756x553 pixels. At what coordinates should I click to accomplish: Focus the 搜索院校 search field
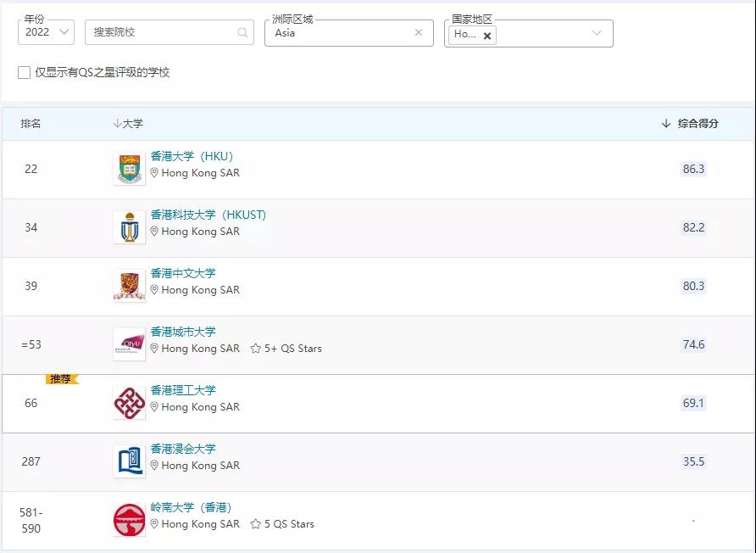(170, 32)
